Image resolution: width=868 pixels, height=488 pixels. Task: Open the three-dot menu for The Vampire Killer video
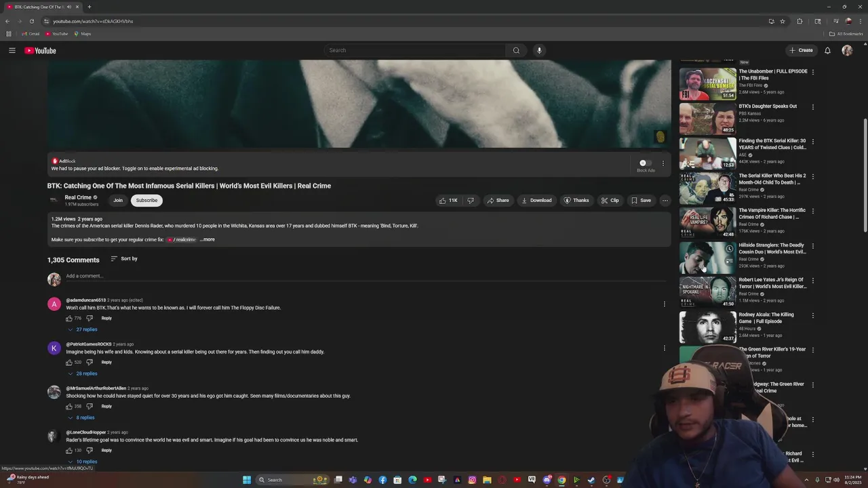(x=813, y=211)
